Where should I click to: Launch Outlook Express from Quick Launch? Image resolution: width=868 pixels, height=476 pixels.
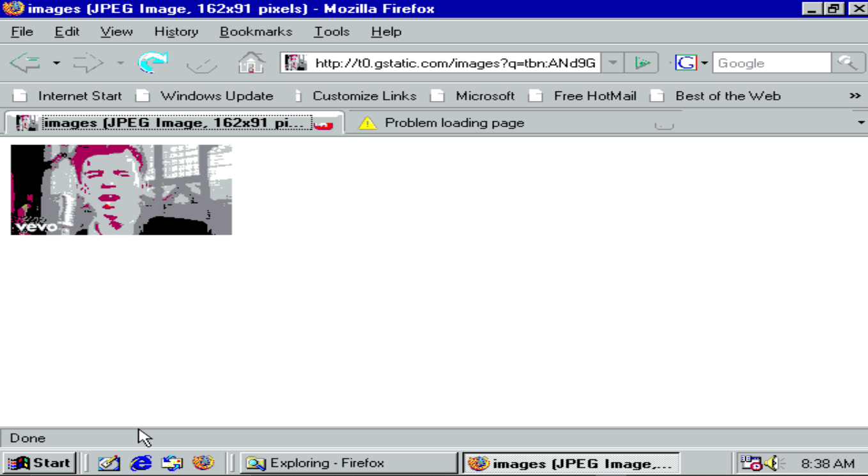(x=172, y=463)
